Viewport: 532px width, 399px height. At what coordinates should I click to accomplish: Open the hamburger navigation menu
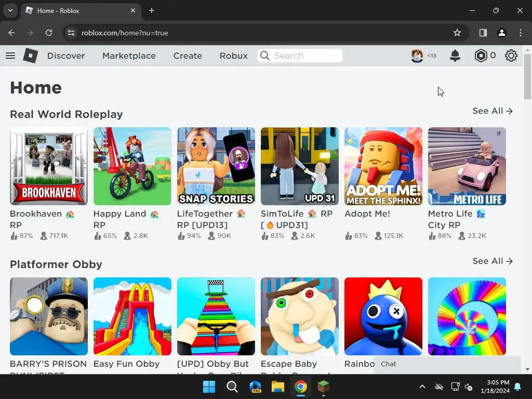[10, 56]
